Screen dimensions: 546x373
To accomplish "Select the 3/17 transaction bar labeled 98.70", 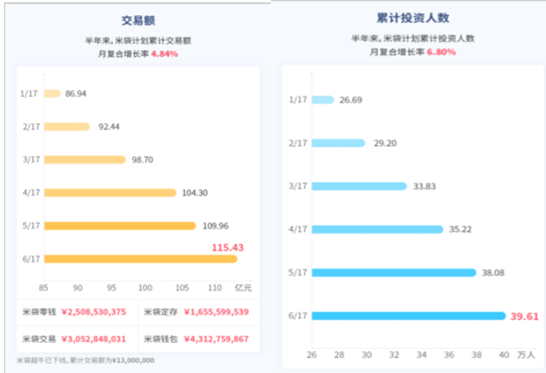I will tap(85, 160).
